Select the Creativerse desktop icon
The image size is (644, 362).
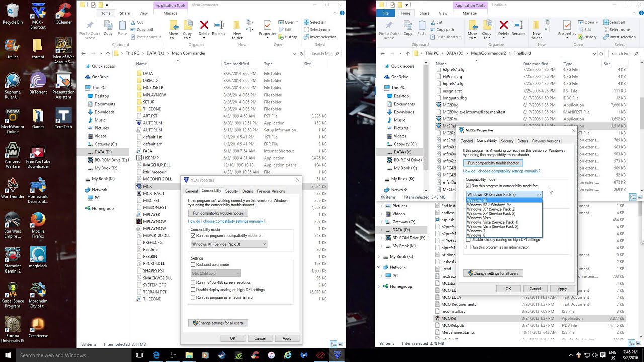click(38, 327)
